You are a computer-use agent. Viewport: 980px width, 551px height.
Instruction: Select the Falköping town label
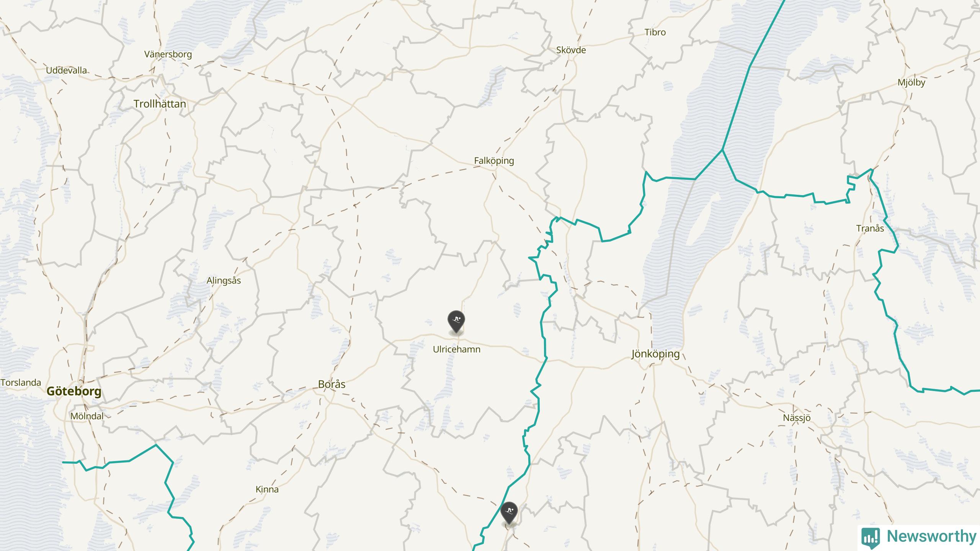click(494, 161)
